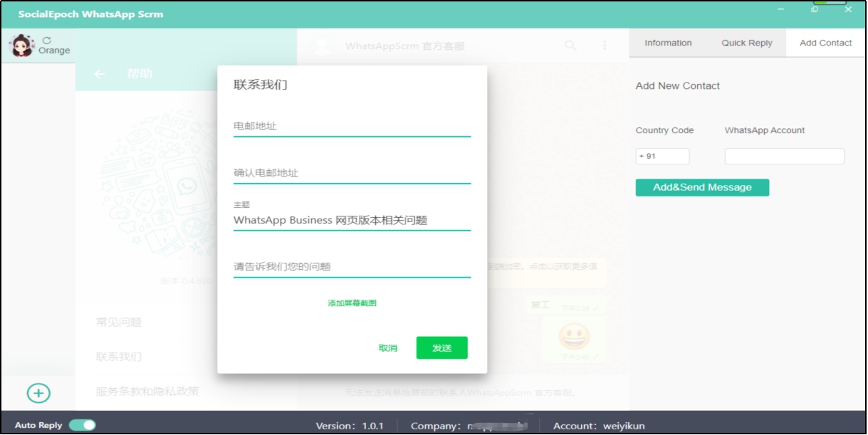Focus the 电邮地址 email field
868x435 pixels.
pyautogui.click(x=352, y=126)
